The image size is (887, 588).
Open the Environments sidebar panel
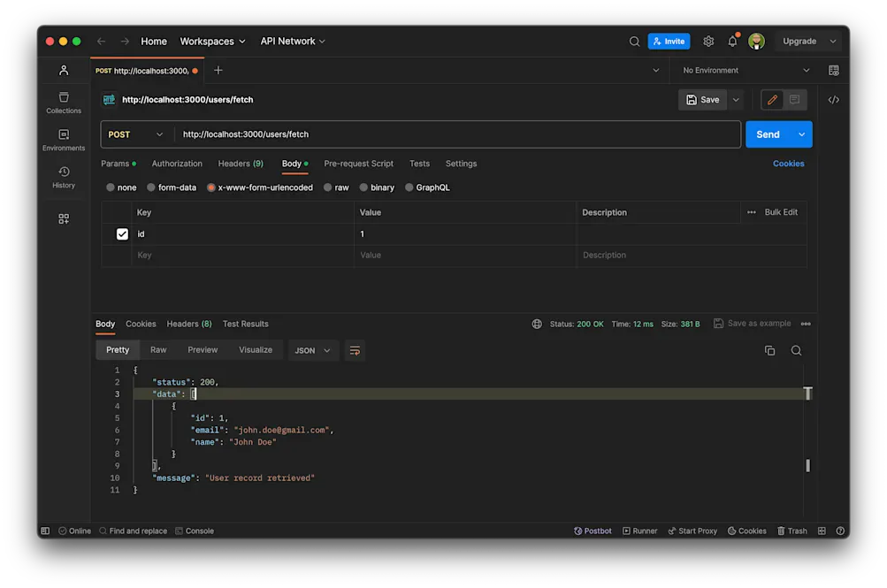(x=62, y=139)
